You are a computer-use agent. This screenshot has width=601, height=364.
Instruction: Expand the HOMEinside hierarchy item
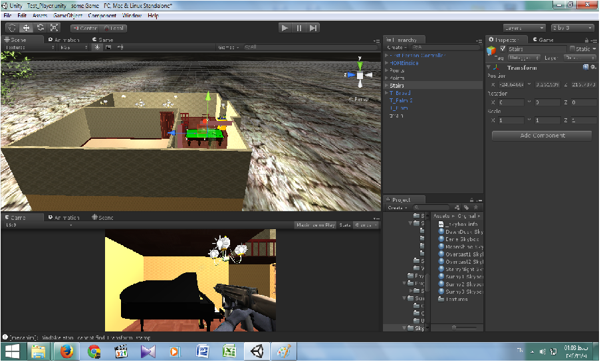click(387, 63)
